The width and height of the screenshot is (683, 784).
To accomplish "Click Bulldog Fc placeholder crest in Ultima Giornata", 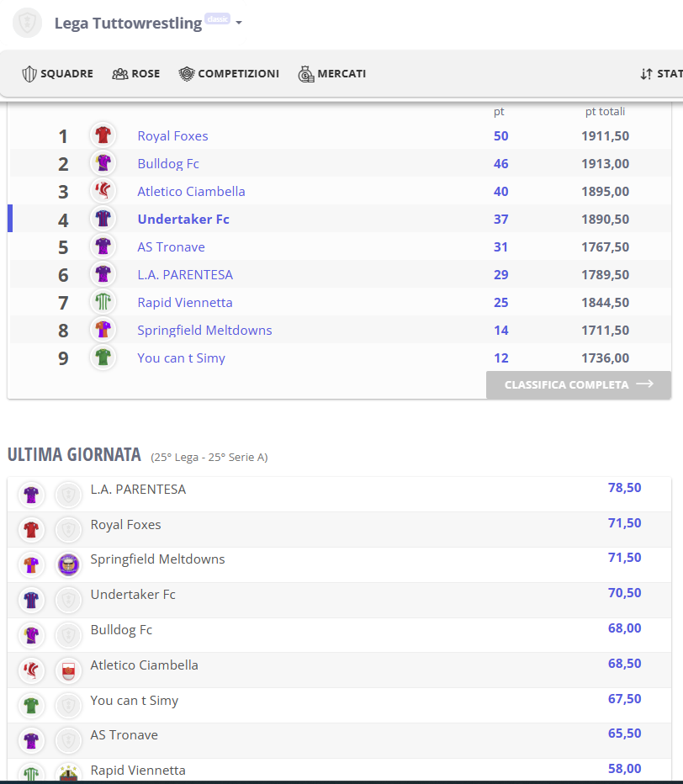I will (x=68, y=635).
